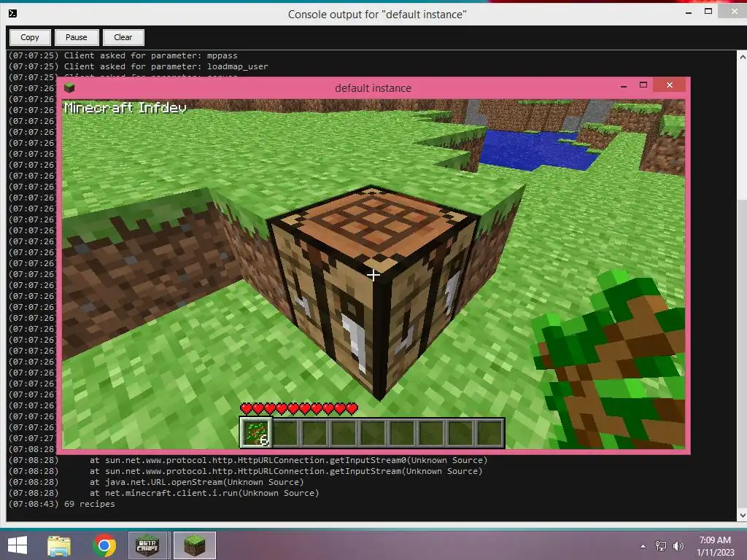The height and width of the screenshot is (560, 747).
Task: Maximize the default instance game window
Action: pyautogui.click(x=643, y=85)
